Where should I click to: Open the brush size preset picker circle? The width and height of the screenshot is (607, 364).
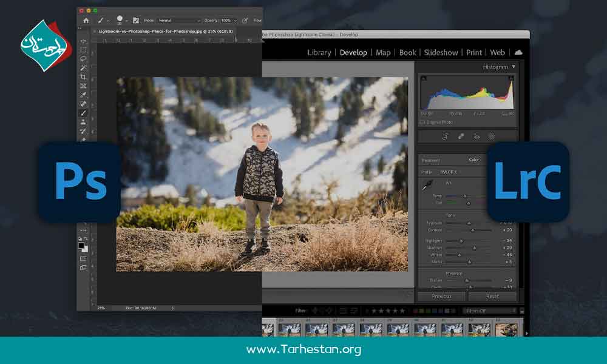point(120,19)
